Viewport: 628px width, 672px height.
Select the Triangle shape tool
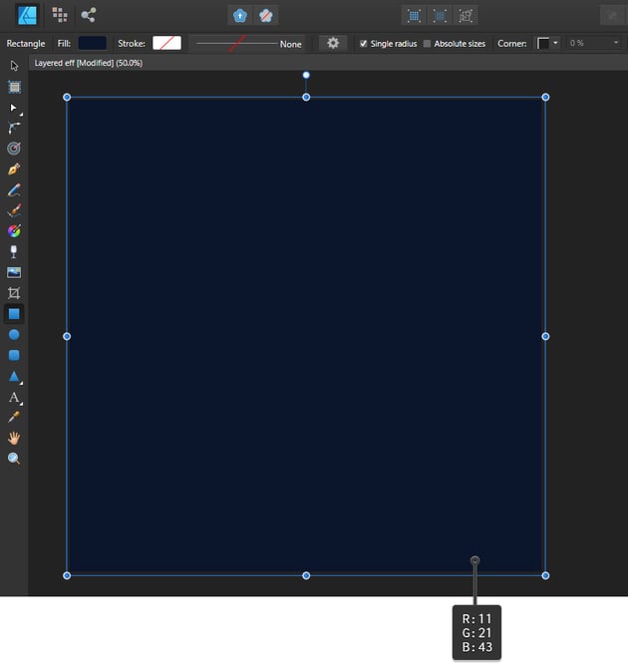click(14, 376)
